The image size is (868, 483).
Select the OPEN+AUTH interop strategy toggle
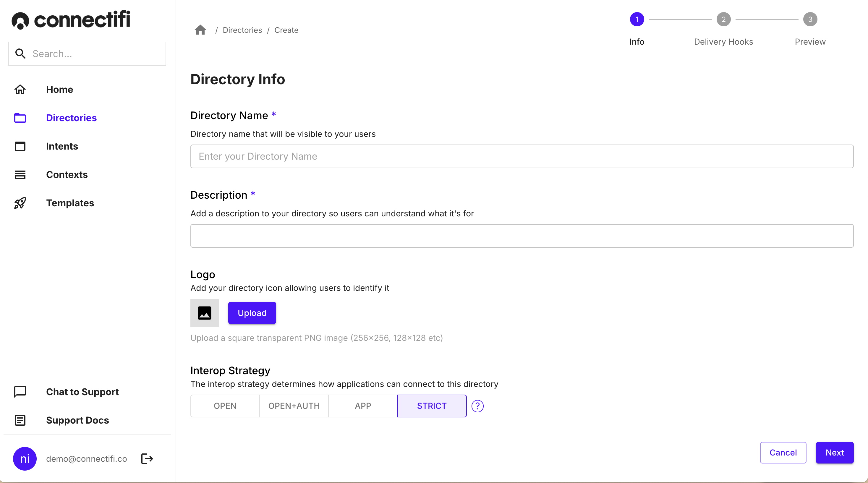pos(294,406)
